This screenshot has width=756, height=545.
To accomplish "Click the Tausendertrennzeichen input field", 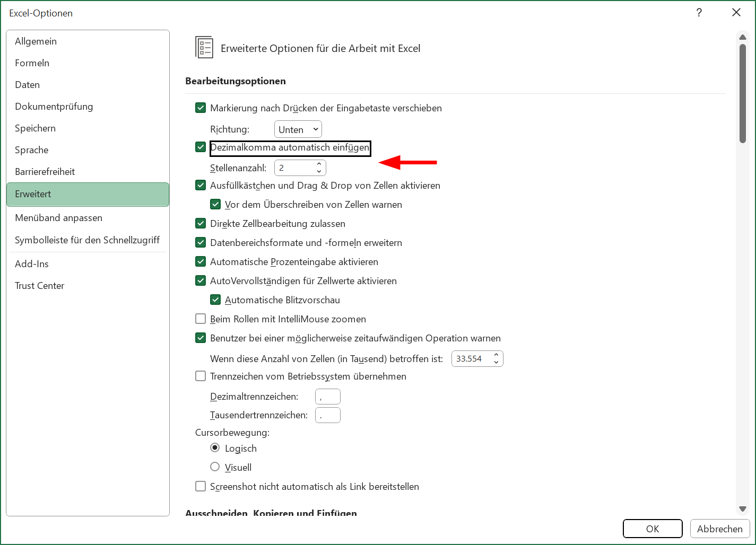I will tap(328, 415).
